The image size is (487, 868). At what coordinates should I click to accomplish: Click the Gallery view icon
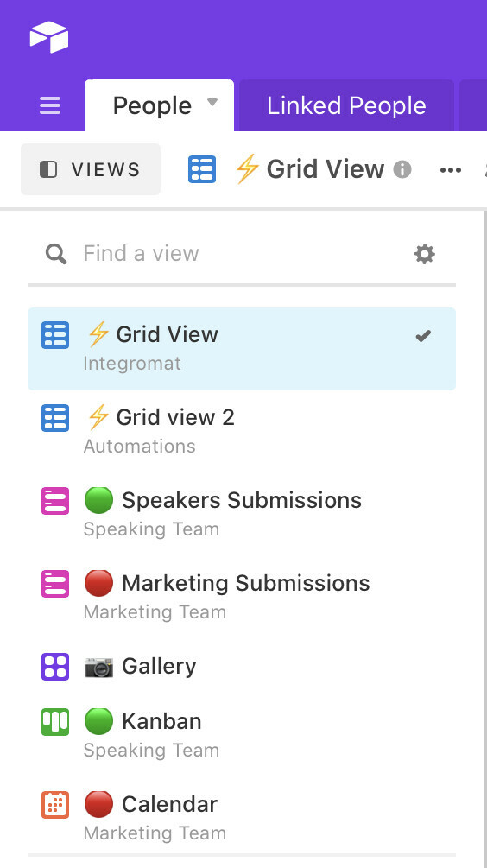tap(55, 667)
